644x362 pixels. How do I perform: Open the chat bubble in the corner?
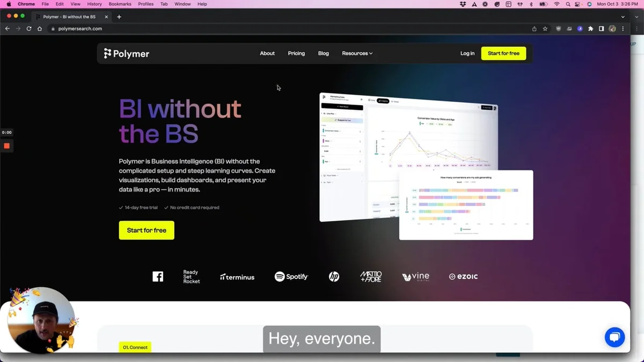(x=614, y=337)
